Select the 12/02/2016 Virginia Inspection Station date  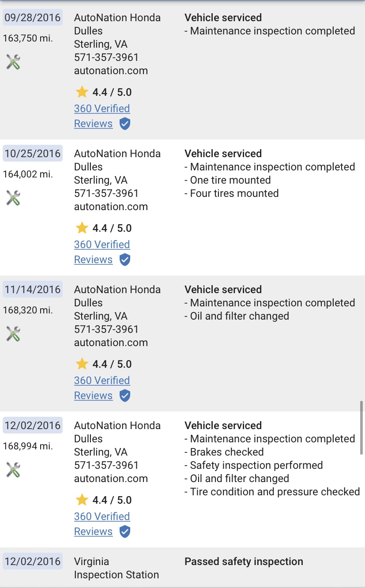click(33, 562)
